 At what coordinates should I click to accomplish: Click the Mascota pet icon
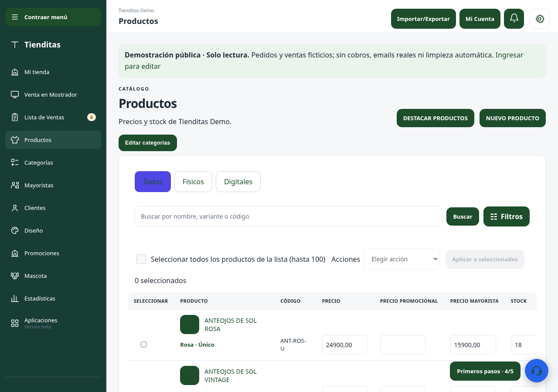tap(15, 276)
